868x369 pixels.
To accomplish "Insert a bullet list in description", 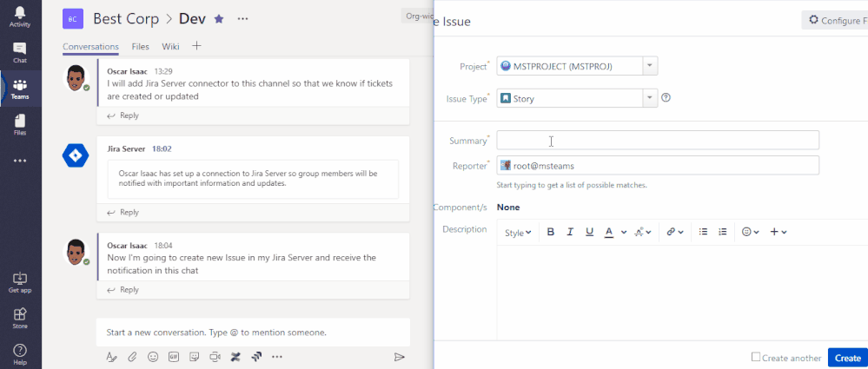I will click(x=703, y=232).
